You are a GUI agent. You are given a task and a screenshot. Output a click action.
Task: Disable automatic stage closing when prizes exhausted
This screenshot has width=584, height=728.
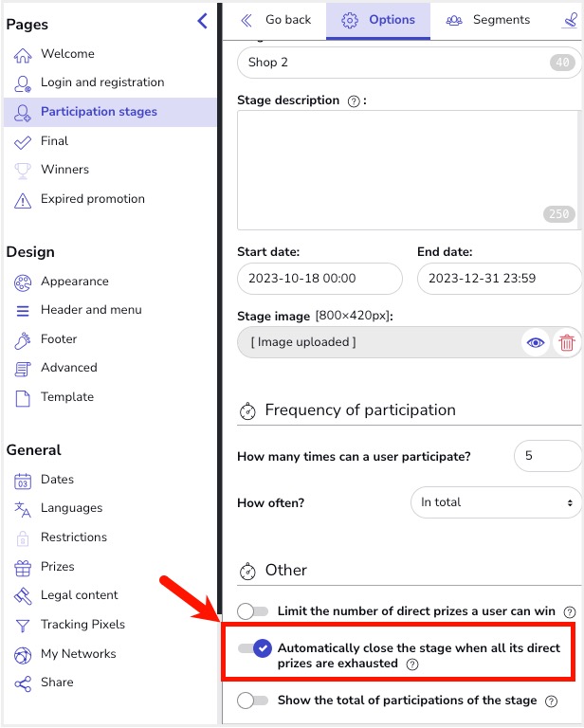tap(255, 648)
